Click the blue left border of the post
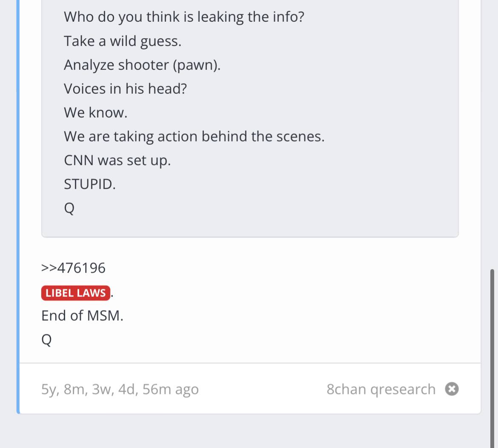 click(18, 213)
